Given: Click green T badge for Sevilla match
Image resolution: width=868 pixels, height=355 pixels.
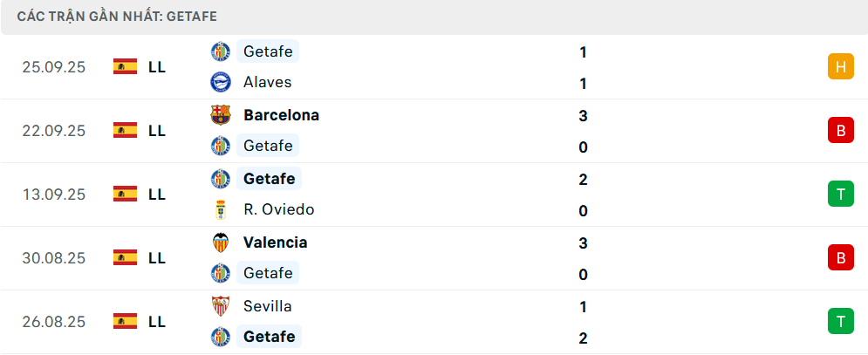Looking at the screenshot, I should point(840,321).
